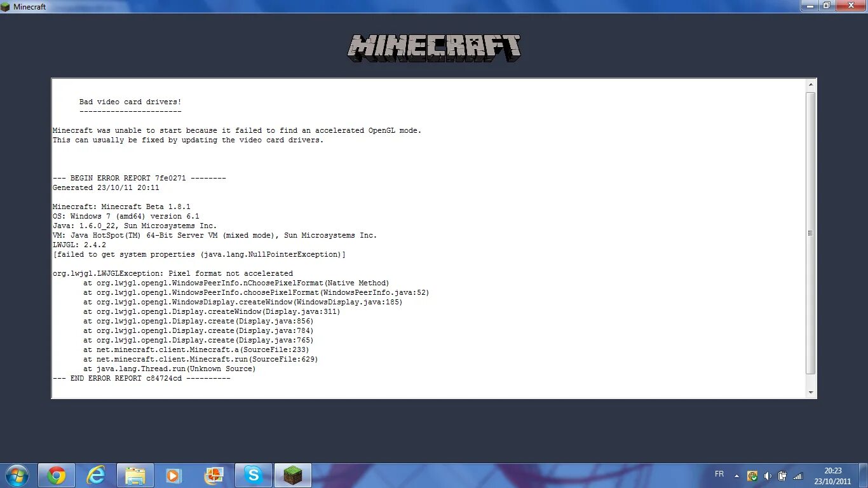
Task: Open Internet Explorer from the taskbar
Action: pos(96,475)
